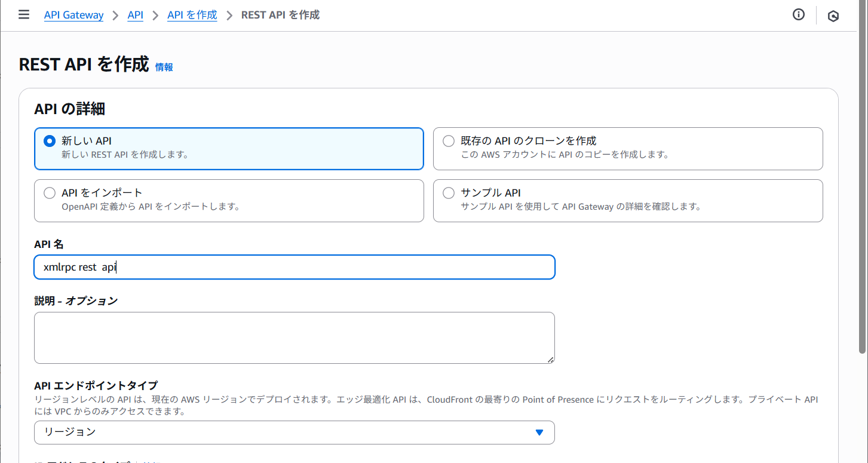Click the description textarea resize handle

[550, 359]
